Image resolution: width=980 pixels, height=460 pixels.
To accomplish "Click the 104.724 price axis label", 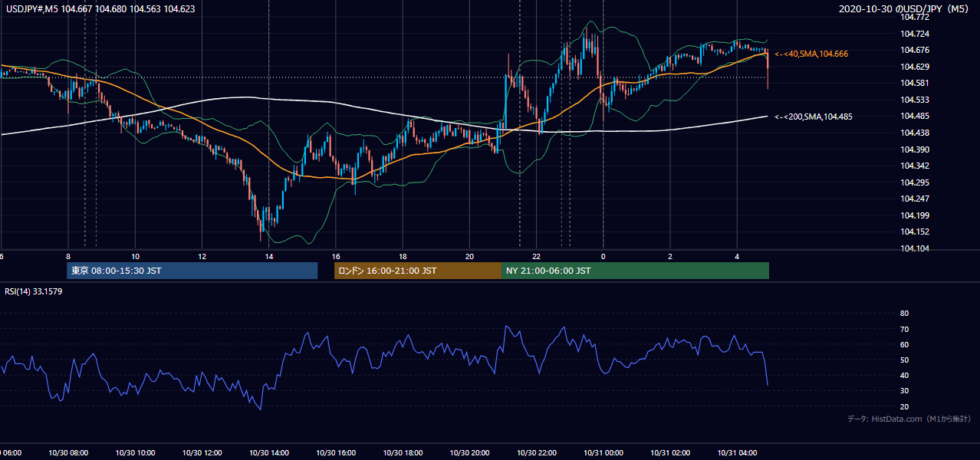I will [x=916, y=34].
